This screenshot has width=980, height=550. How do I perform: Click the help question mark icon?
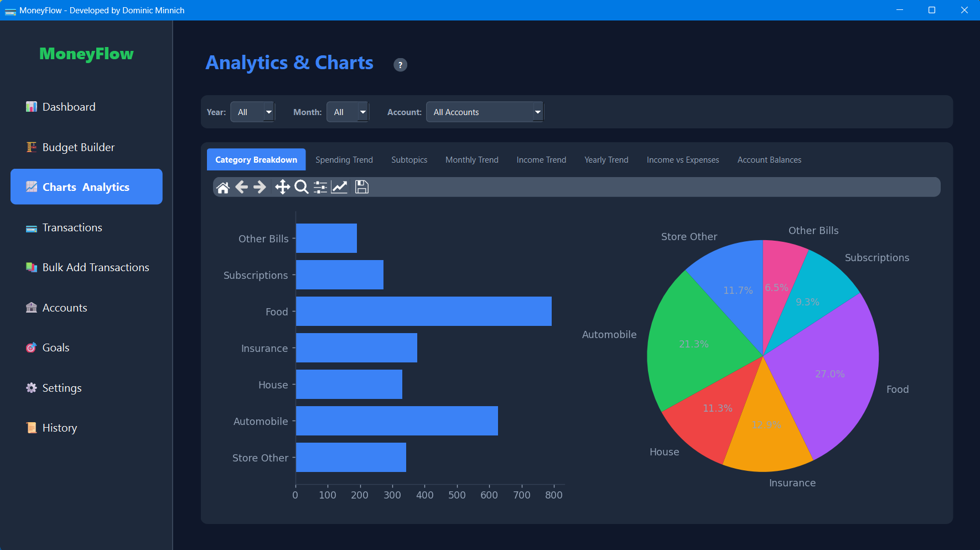[x=400, y=65]
